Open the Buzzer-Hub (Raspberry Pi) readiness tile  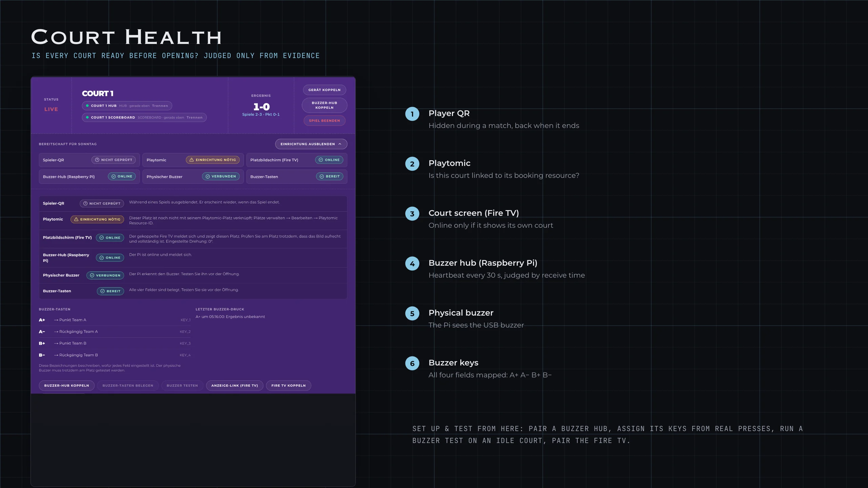click(x=89, y=177)
